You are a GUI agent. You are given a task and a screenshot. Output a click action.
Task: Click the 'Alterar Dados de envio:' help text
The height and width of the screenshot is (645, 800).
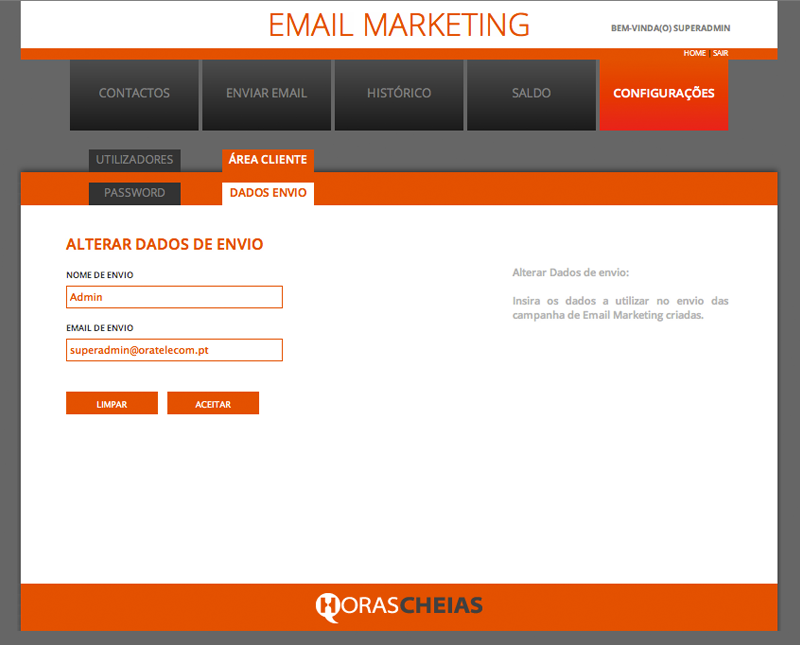pos(570,272)
